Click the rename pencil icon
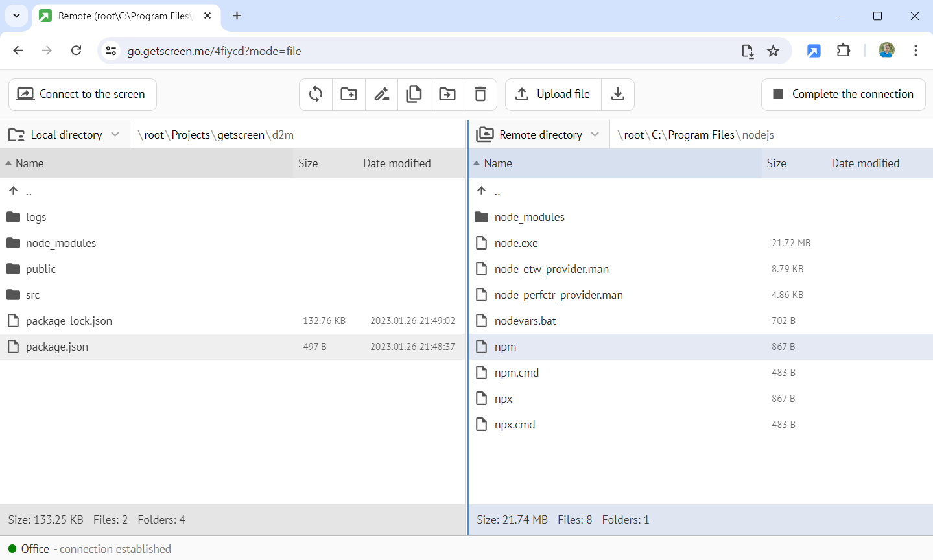 point(382,95)
